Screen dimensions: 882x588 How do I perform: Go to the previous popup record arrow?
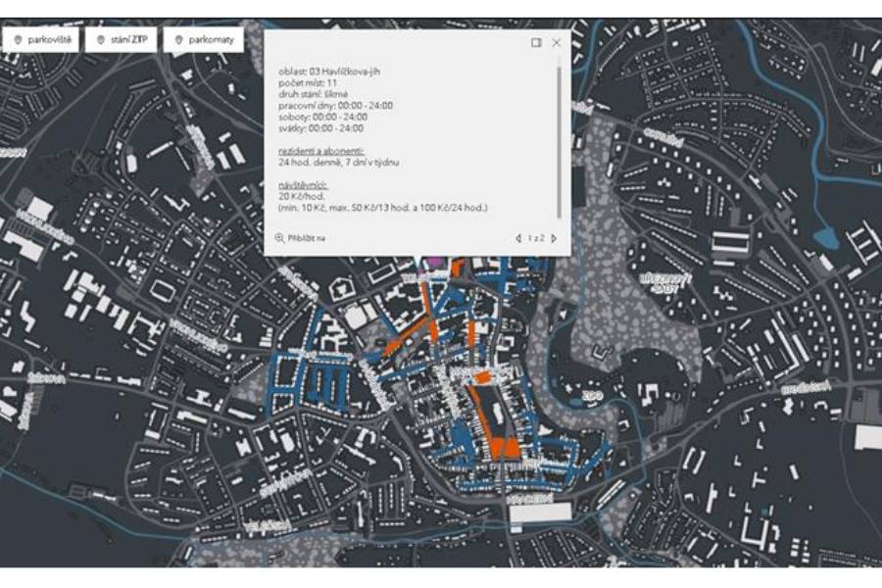(x=518, y=238)
